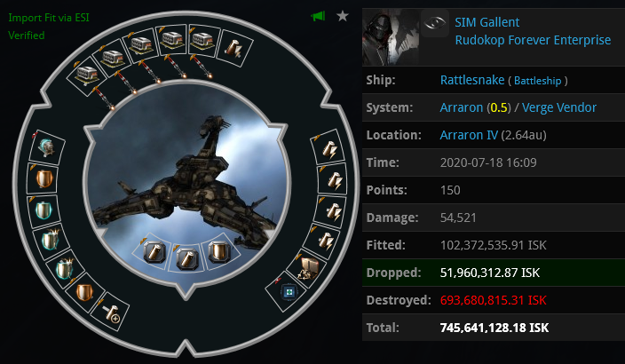
Task: Open the Arraron IV location link
Action: 469,135
